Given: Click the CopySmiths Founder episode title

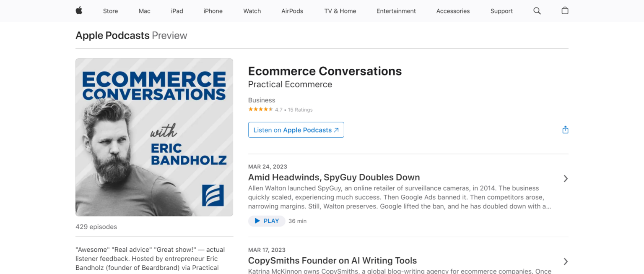Looking at the screenshot, I should [332, 261].
